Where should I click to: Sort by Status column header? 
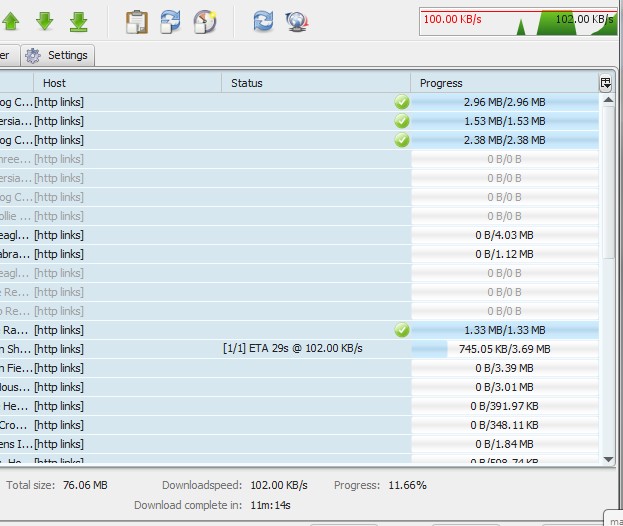tap(316, 83)
